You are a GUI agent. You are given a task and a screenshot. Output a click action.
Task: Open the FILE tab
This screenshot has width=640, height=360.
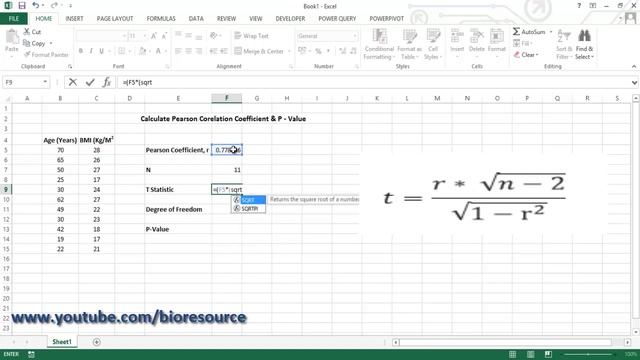pyautogui.click(x=13, y=18)
